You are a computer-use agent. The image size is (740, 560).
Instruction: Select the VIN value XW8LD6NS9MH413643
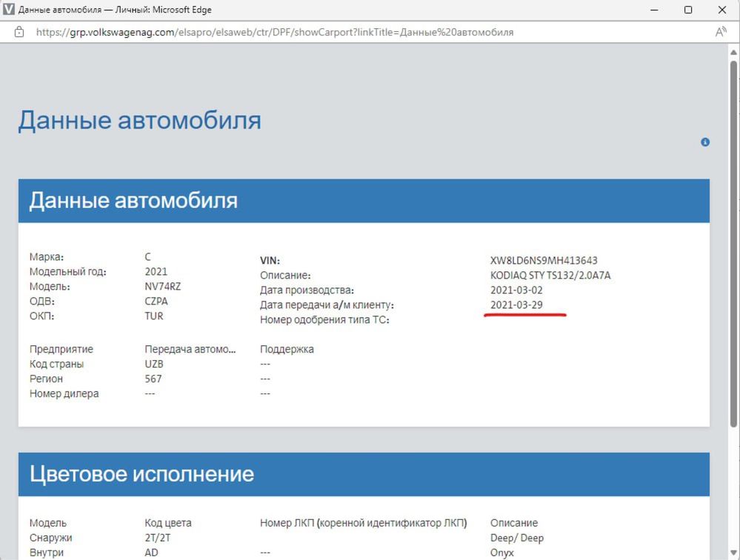tap(544, 261)
